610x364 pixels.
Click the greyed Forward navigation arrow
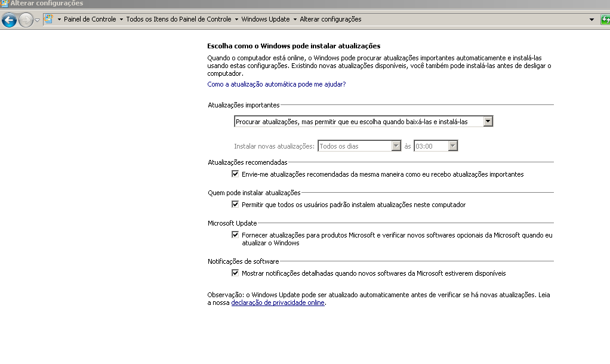point(26,20)
